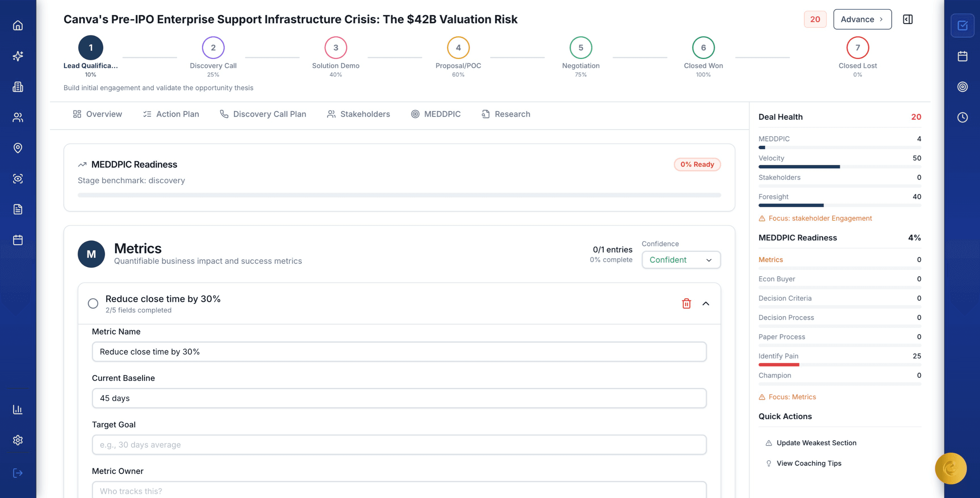
Task: Collapse the metric entry with chevron up
Action: pos(705,303)
